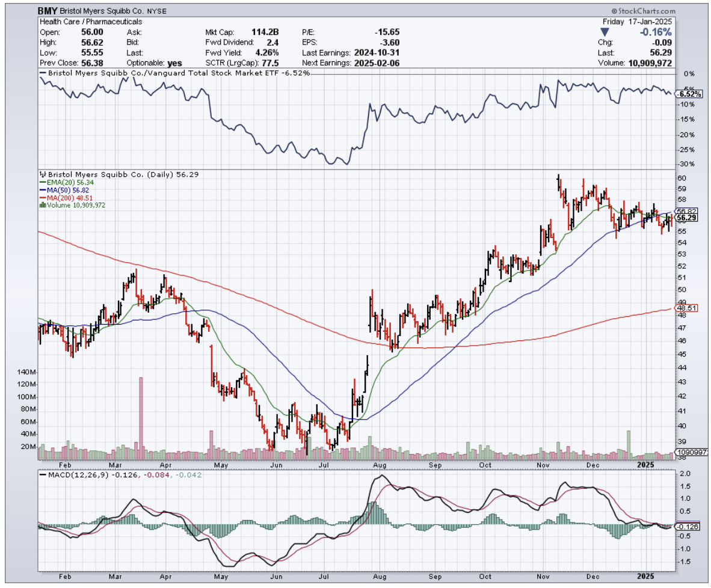Click the -0.126 MACD value tag on right axis

coord(687,527)
